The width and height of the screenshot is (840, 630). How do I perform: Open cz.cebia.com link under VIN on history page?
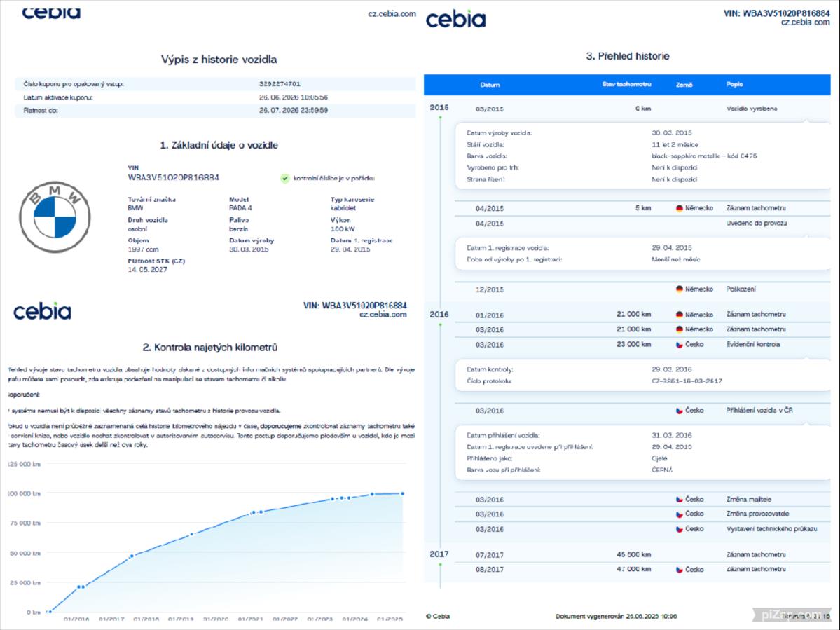pos(805,22)
